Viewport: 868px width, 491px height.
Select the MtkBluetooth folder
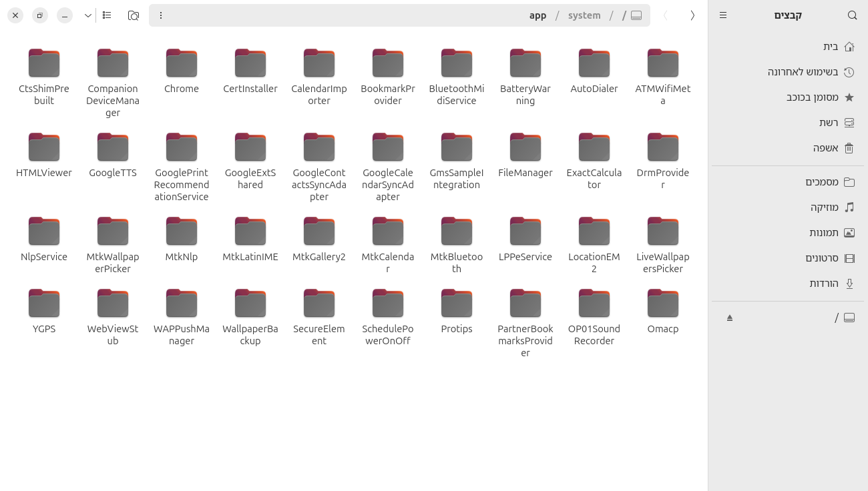(x=457, y=245)
